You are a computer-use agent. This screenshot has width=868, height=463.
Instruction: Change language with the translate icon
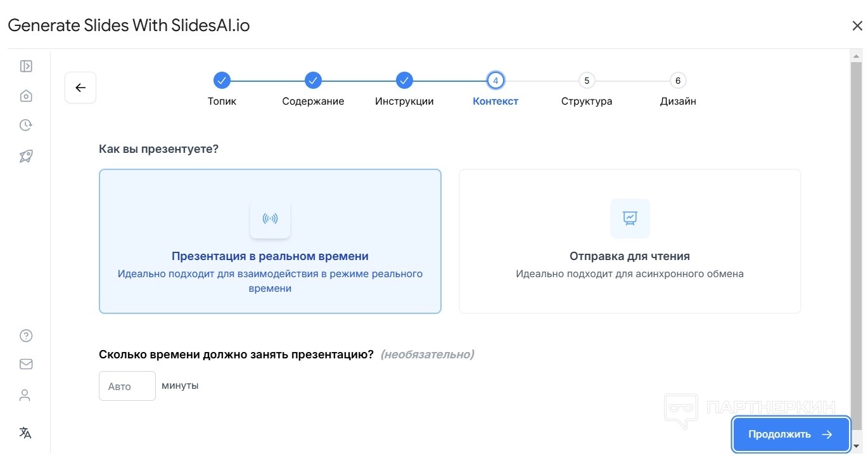tap(25, 433)
